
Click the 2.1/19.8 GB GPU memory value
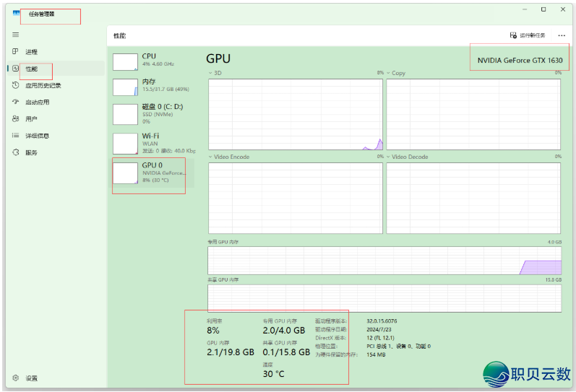click(x=231, y=352)
